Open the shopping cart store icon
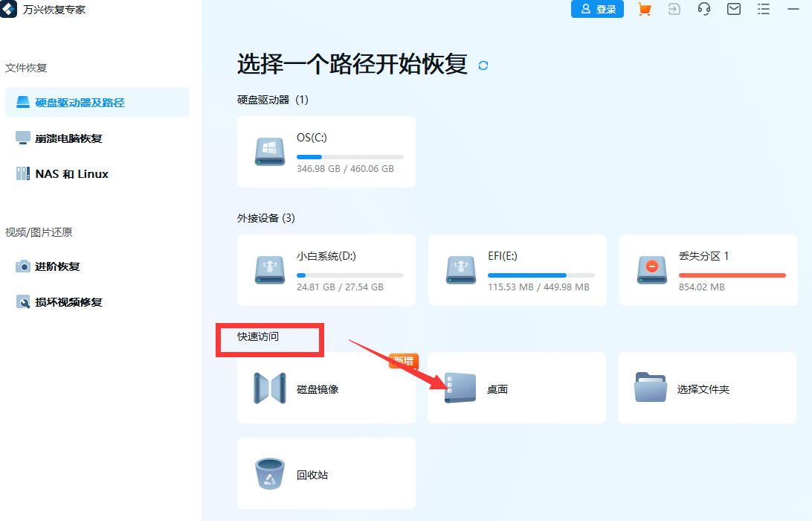 point(644,9)
